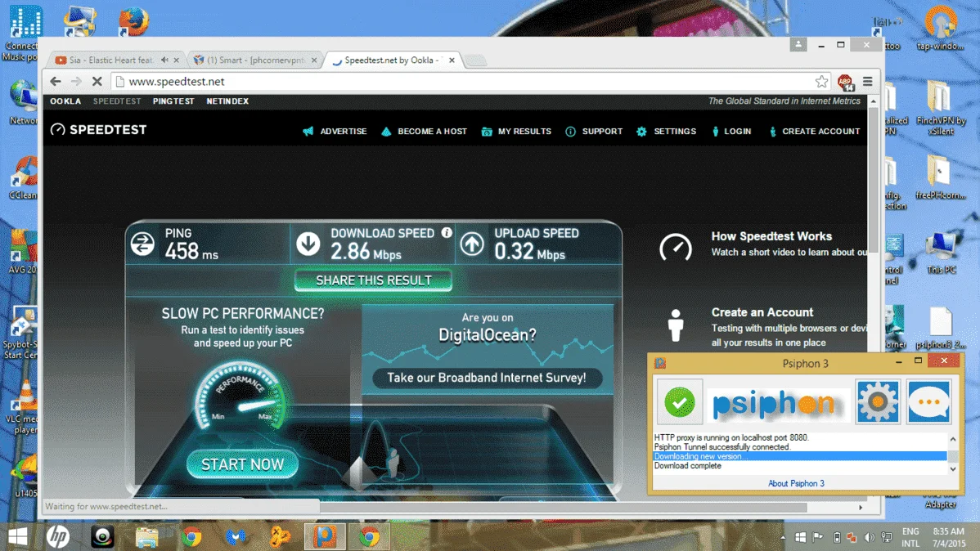Open the Windows Start button
This screenshot has width=980, height=551.
(17, 536)
